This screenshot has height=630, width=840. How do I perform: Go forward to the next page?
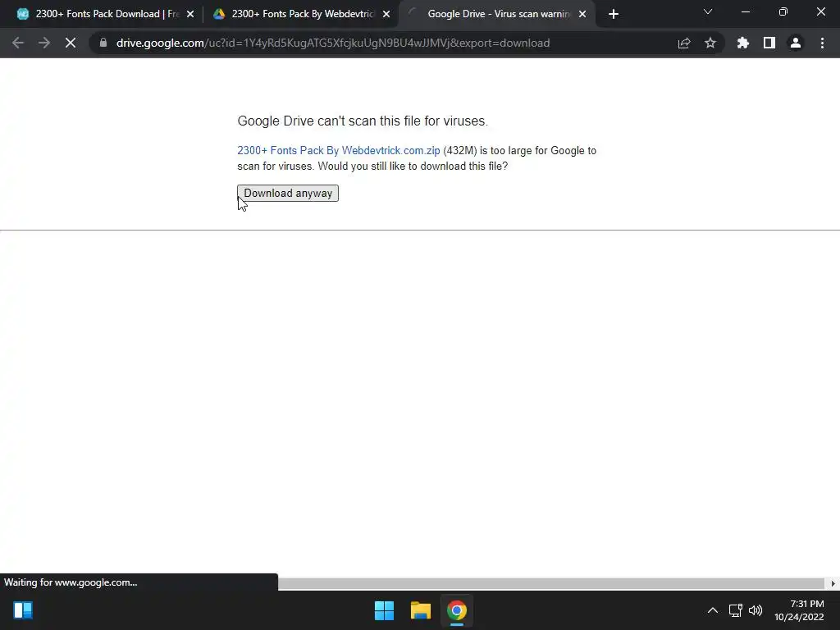(x=44, y=43)
